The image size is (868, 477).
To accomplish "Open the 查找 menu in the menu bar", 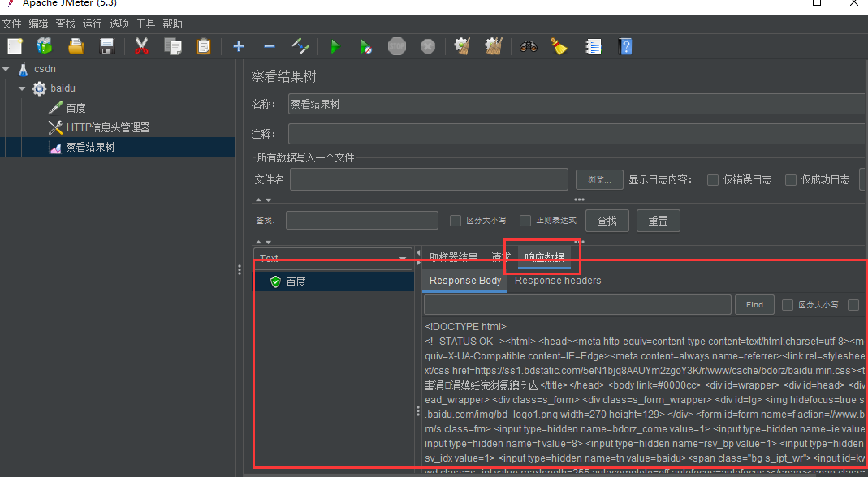I will click(x=65, y=24).
